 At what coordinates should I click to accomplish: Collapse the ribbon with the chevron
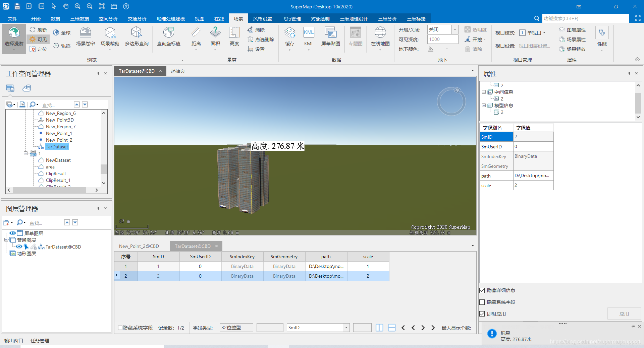pyautogui.click(x=637, y=59)
